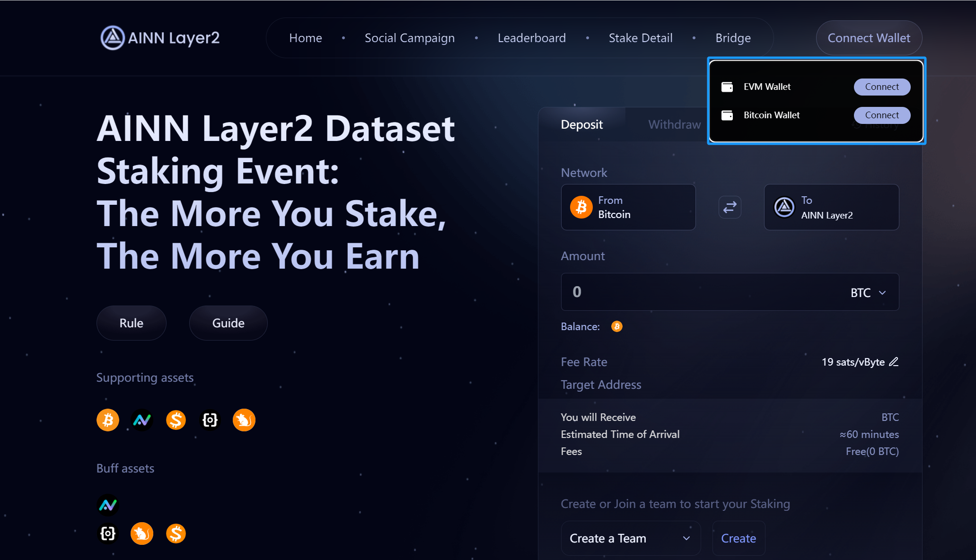
Task: Click the Bitcoin logo in From network
Action: pos(581,207)
